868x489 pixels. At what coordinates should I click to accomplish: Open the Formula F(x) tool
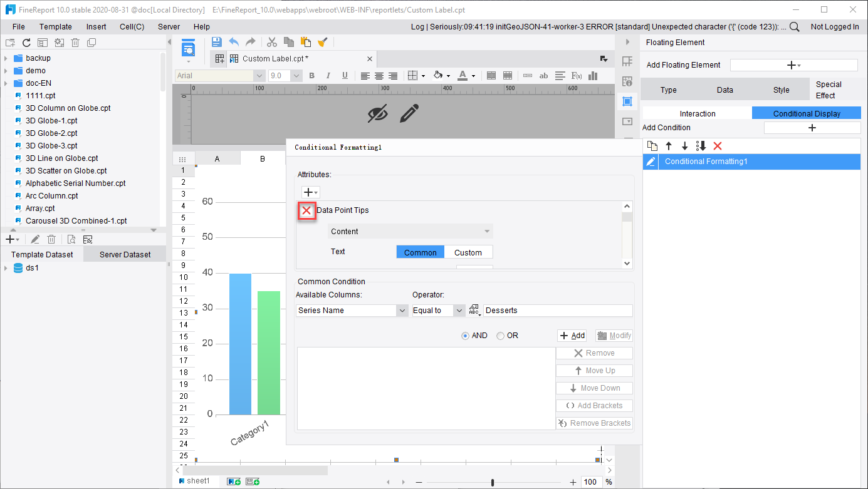point(576,76)
